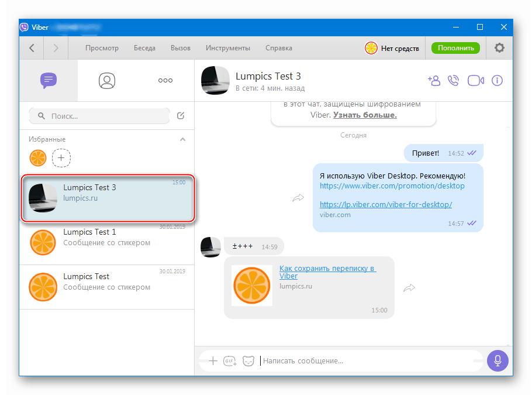Viewport: 532px width, 395px height.
Task: Maximize the Viber window
Action: point(480,27)
